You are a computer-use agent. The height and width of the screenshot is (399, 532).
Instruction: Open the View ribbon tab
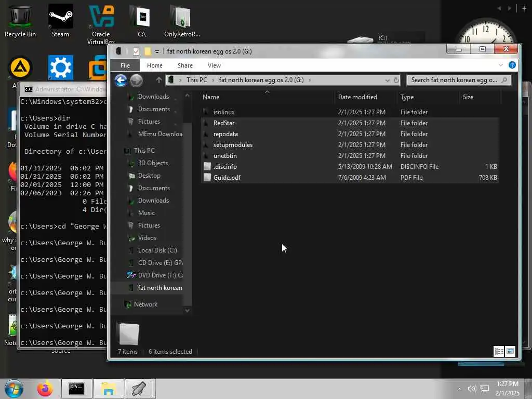click(214, 65)
